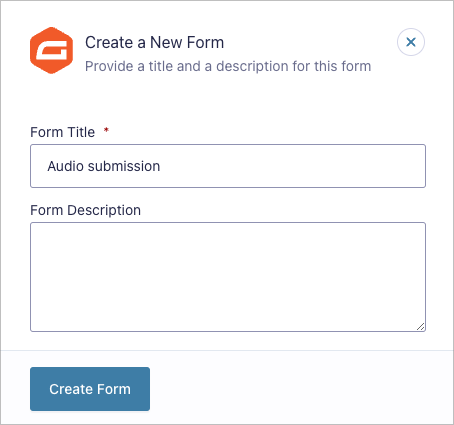Screen dimensions: 454x425
Task: Click the 'Form Title' label
Action: click(63, 132)
